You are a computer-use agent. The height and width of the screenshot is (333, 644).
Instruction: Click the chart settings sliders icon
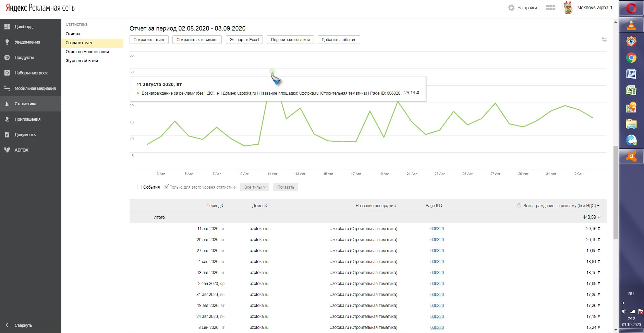tap(604, 40)
